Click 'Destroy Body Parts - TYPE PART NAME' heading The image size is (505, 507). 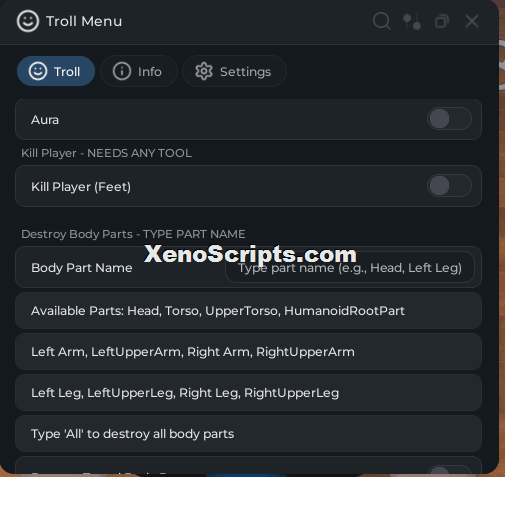[133, 234]
